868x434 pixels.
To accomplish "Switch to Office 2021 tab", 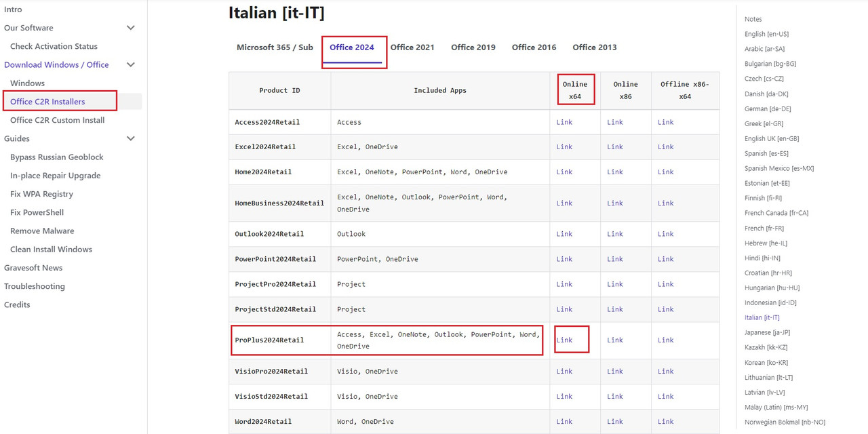I will (x=412, y=47).
